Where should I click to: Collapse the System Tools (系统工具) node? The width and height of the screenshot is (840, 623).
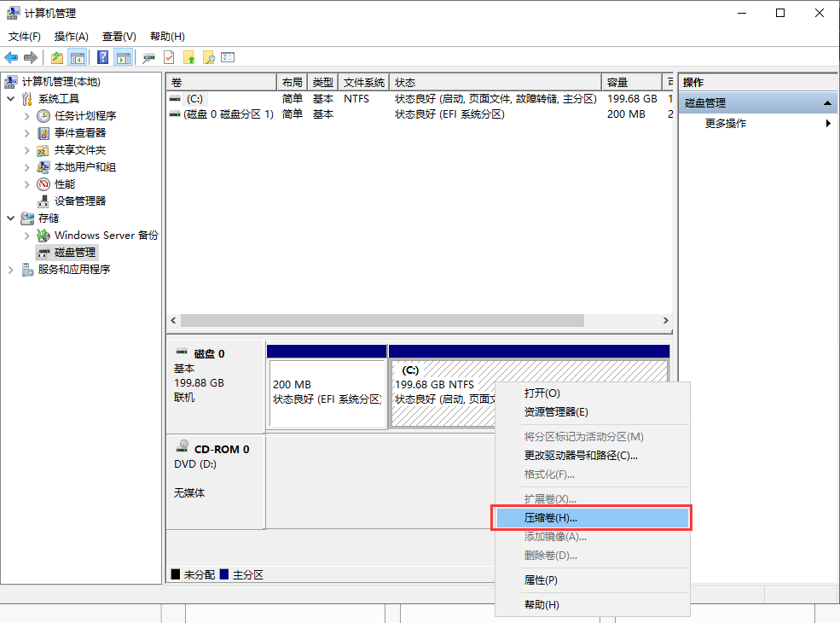point(11,99)
